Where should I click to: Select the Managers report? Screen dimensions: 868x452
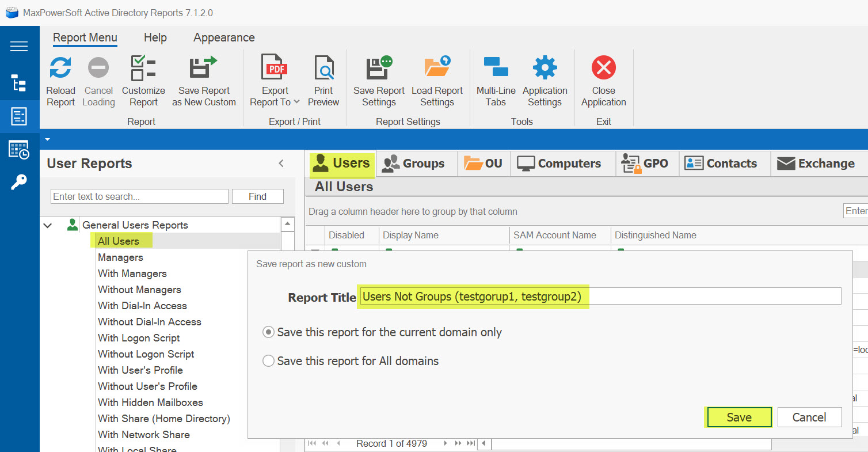[x=120, y=257]
